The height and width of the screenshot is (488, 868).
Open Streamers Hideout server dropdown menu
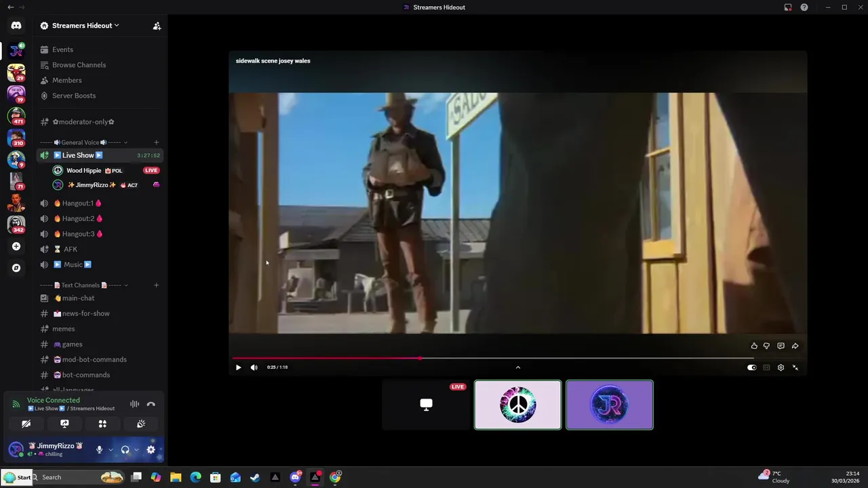85,26
